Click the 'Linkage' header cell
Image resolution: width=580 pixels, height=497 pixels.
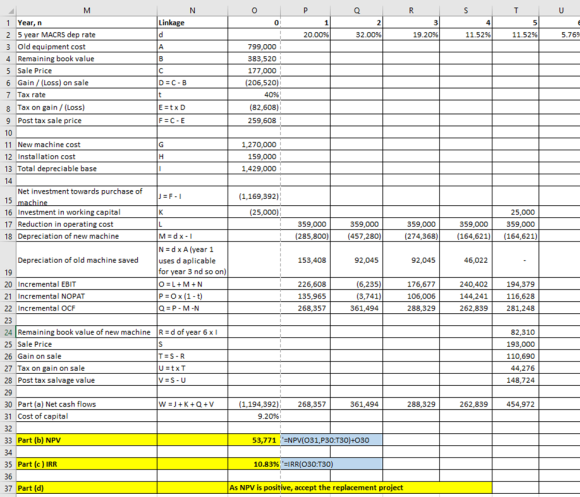tap(192, 23)
